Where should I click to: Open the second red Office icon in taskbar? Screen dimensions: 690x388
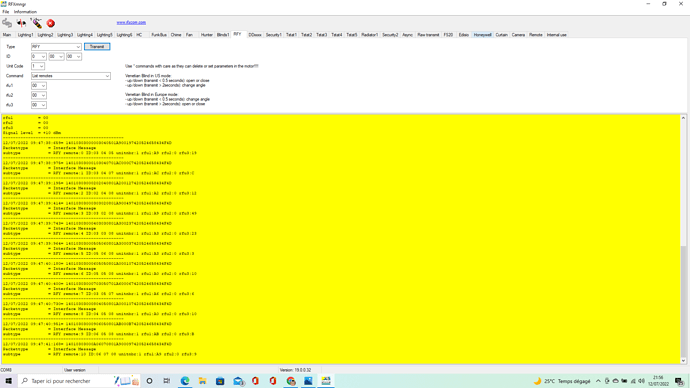tap(273, 381)
